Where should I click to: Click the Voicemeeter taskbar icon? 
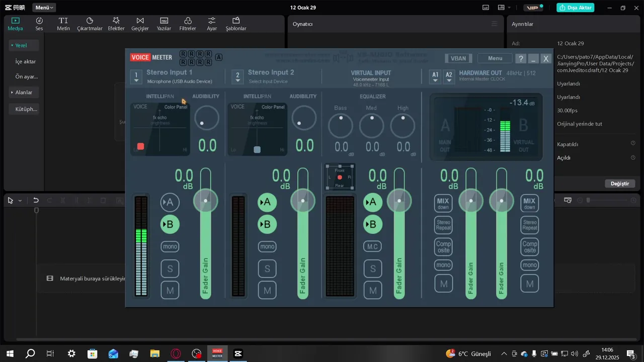(x=217, y=353)
